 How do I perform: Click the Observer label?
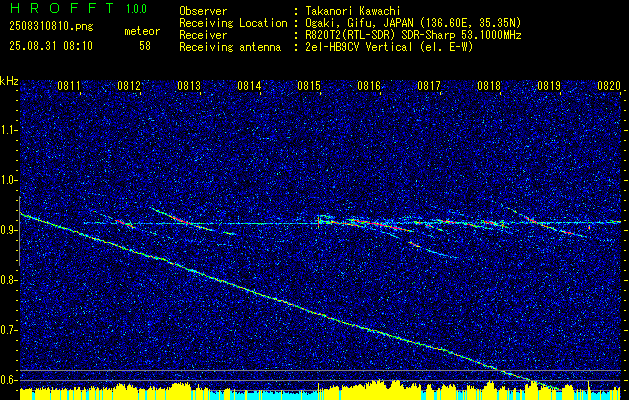(x=203, y=11)
